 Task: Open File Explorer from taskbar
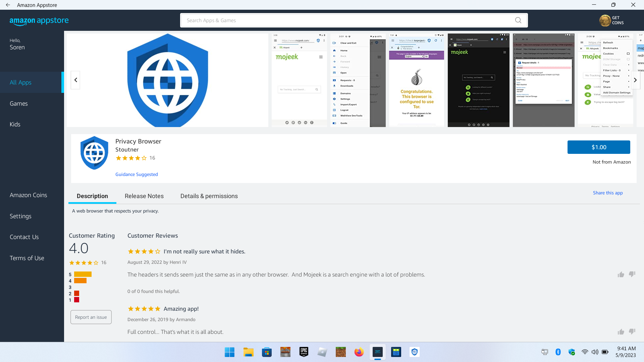(248, 352)
